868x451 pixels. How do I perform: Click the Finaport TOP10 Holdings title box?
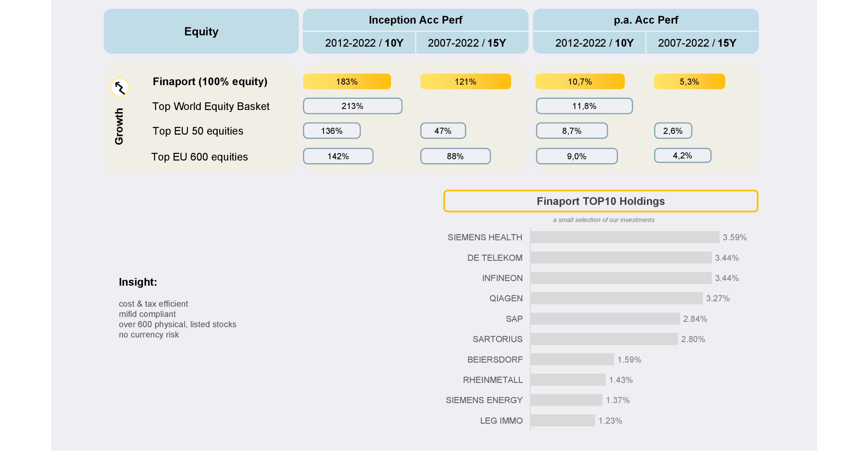[600, 201]
